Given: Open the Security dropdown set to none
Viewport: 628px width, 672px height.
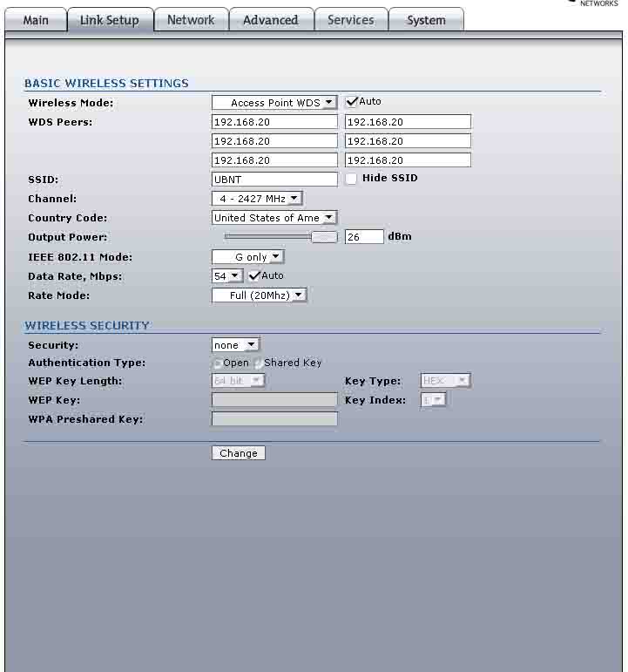Looking at the screenshot, I should [x=235, y=345].
